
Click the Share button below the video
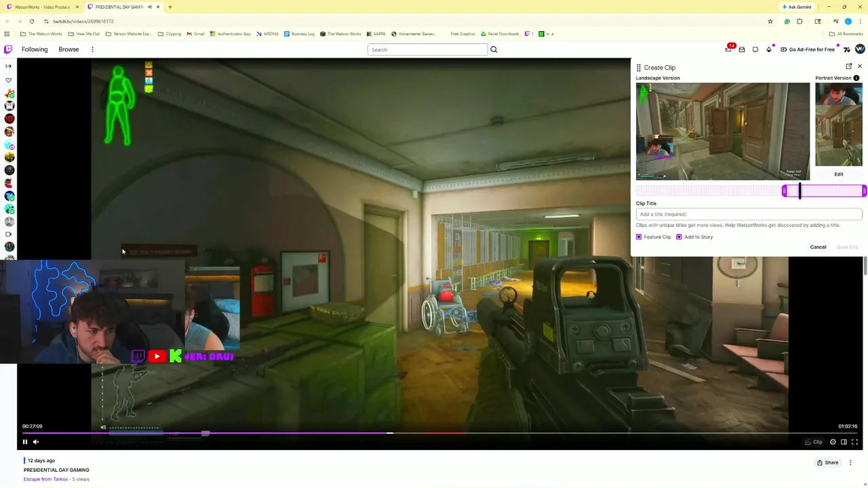[827, 463]
